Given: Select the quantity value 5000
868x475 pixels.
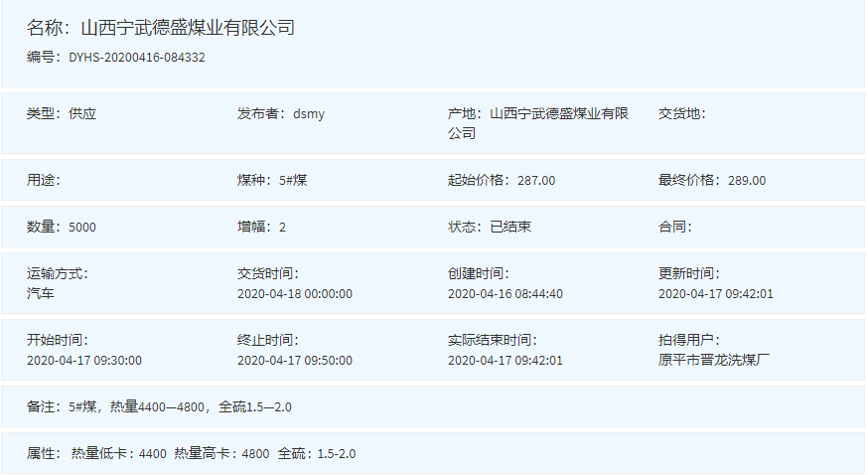Looking at the screenshot, I should [x=81, y=227].
